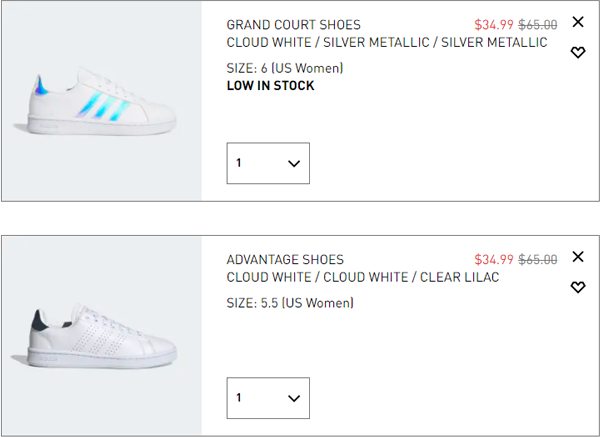Image resolution: width=601 pixels, height=437 pixels.
Task: Click Advantage Shoes sale price $34.99
Action: 494,260
